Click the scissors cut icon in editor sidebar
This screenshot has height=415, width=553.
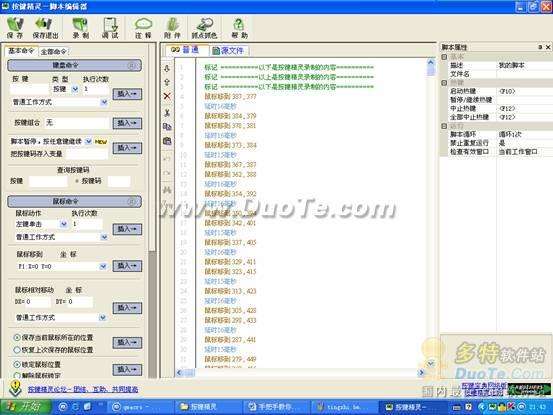click(167, 112)
